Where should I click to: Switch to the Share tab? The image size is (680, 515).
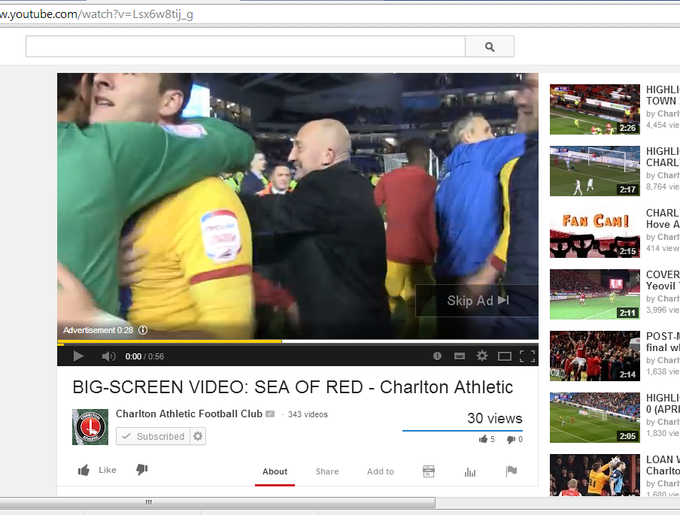pyautogui.click(x=327, y=471)
